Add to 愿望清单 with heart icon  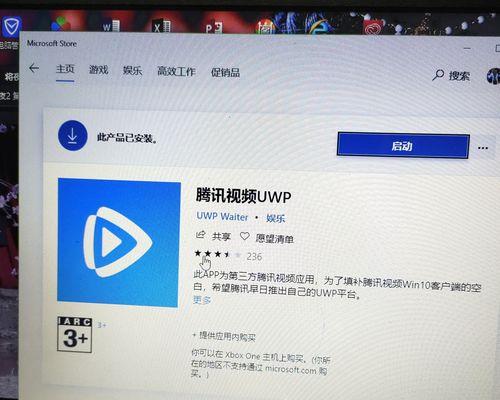(x=245, y=236)
